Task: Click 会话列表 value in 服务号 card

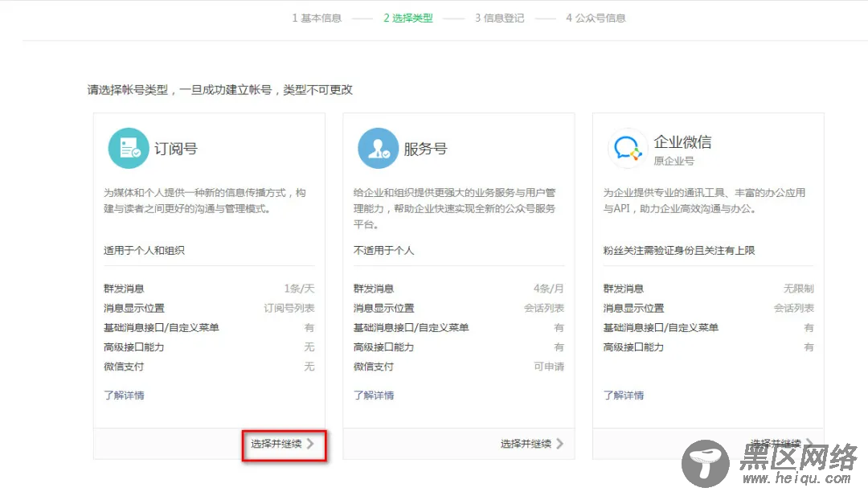Action: (543, 308)
